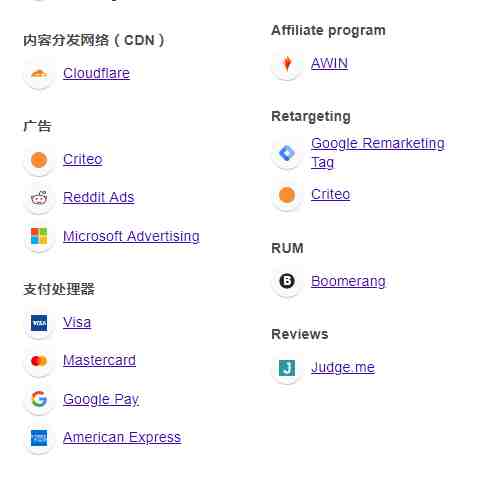Click the Mastercard circles icon

39,361
